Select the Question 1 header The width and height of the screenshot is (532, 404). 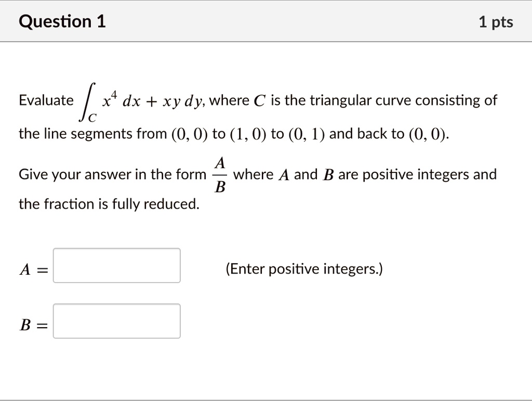62,21
